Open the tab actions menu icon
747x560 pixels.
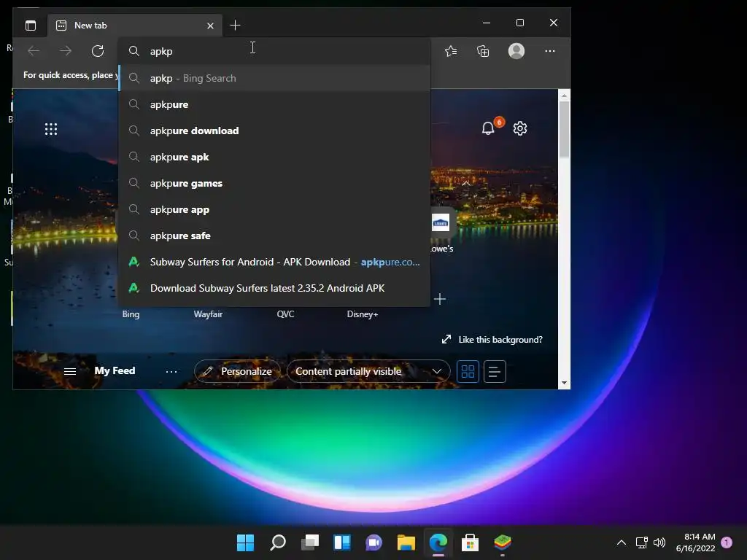click(31, 26)
